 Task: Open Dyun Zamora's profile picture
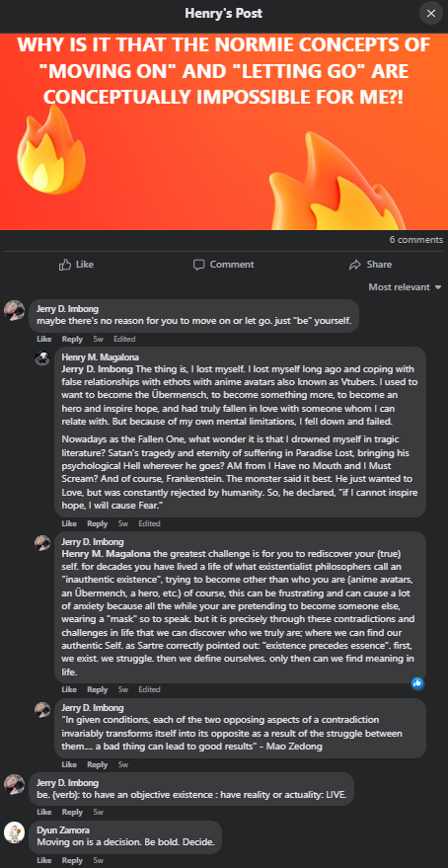point(14,832)
